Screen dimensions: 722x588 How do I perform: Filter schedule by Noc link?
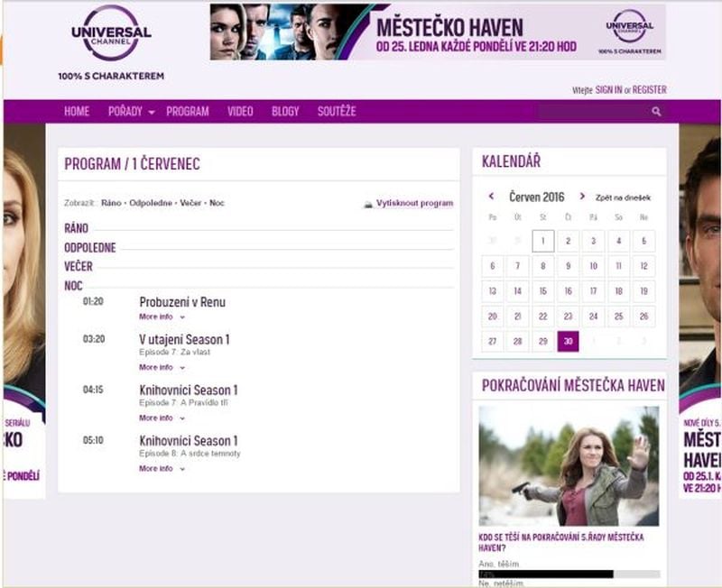[x=217, y=203]
